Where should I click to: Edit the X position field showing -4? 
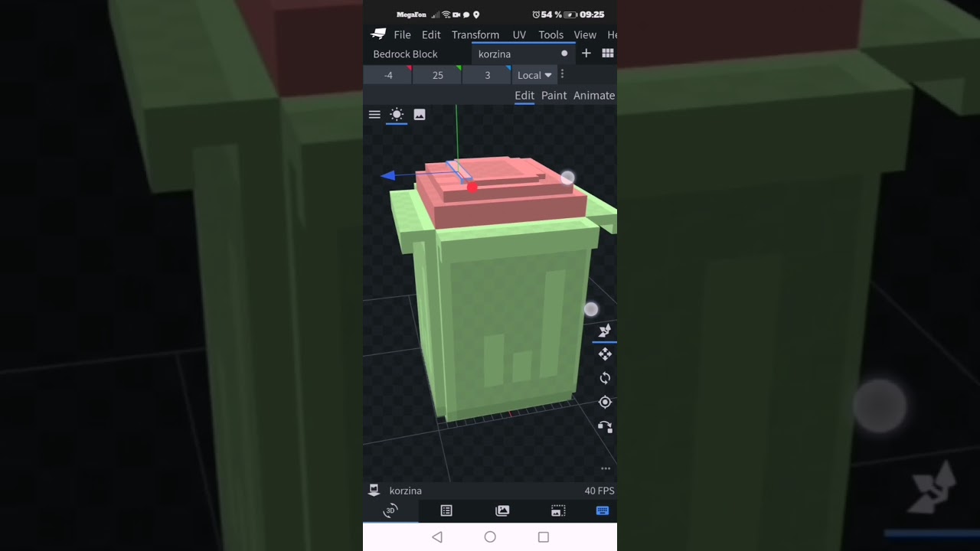[x=388, y=75]
